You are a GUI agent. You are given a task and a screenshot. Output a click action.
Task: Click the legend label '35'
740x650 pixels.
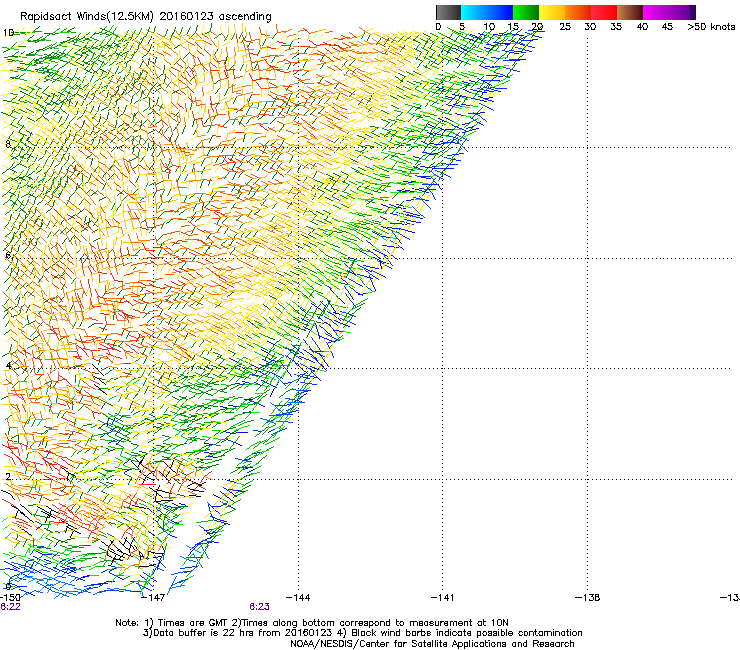click(x=616, y=27)
